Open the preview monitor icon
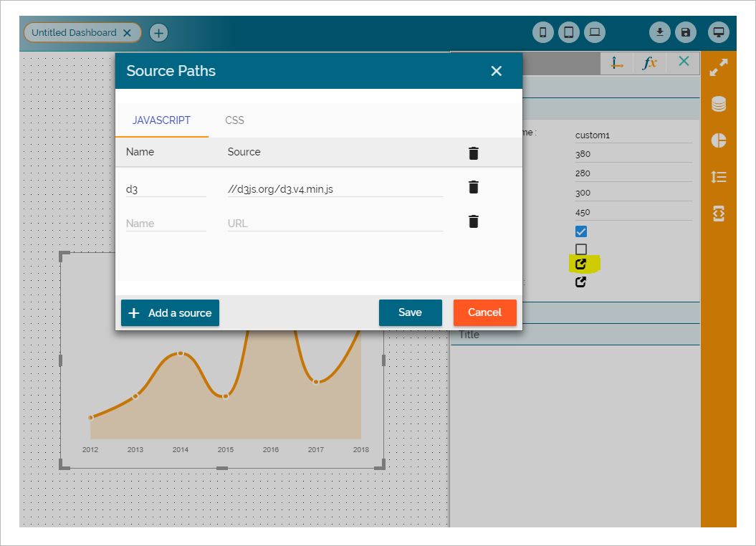 click(719, 32)
